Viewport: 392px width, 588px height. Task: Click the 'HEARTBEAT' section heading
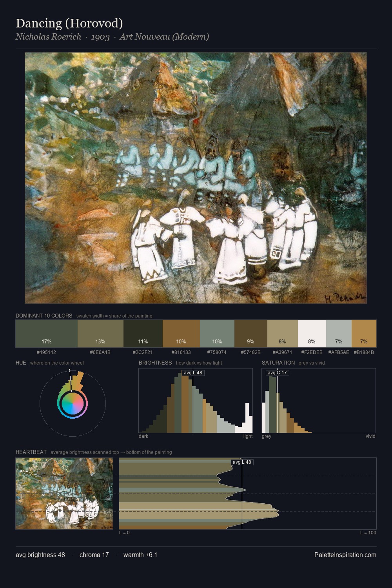click(x=31, y=452)
